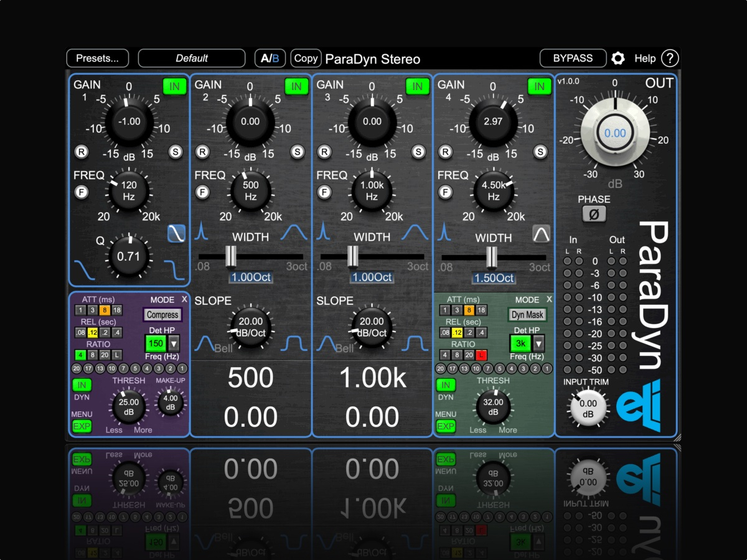
Task: Open the settings gear icon
Action: click(x=618, y=58)
